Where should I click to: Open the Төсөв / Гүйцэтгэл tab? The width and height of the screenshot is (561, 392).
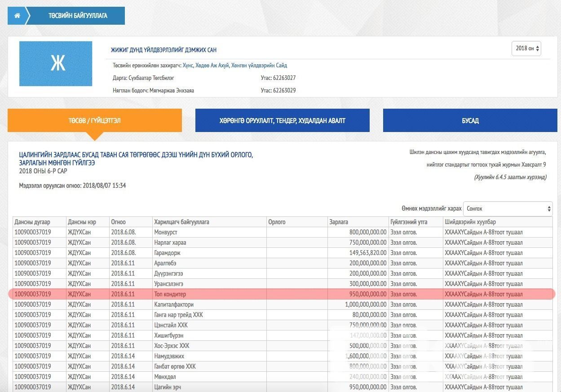pos(95,121)
